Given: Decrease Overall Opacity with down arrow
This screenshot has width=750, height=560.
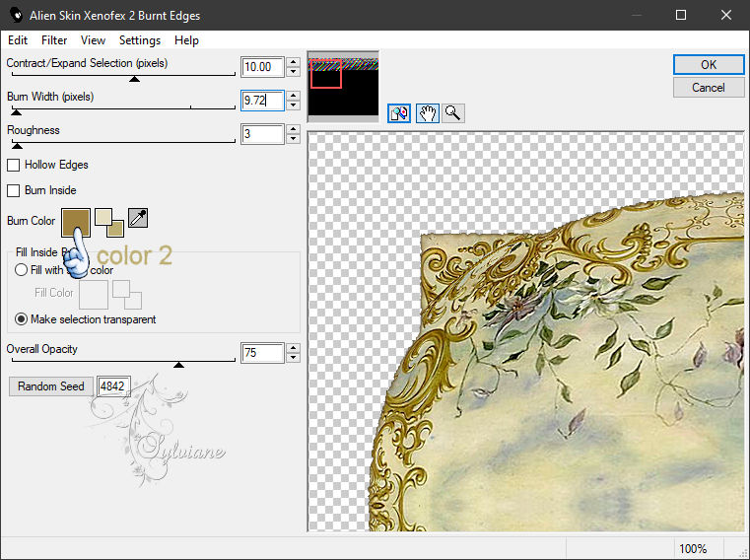Looking at the screenshot, I should (x=294, y=358).
